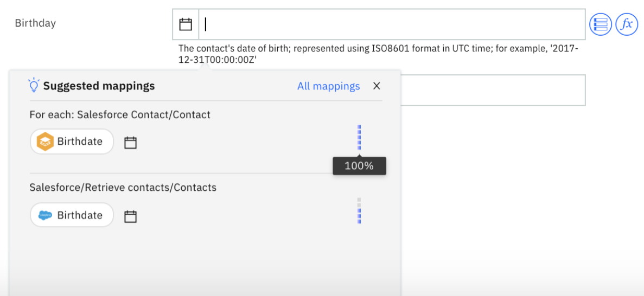Click the input field below Birthday
Image resolution: width=644 pixels, height=296 pixels.
tap(493, 90)
